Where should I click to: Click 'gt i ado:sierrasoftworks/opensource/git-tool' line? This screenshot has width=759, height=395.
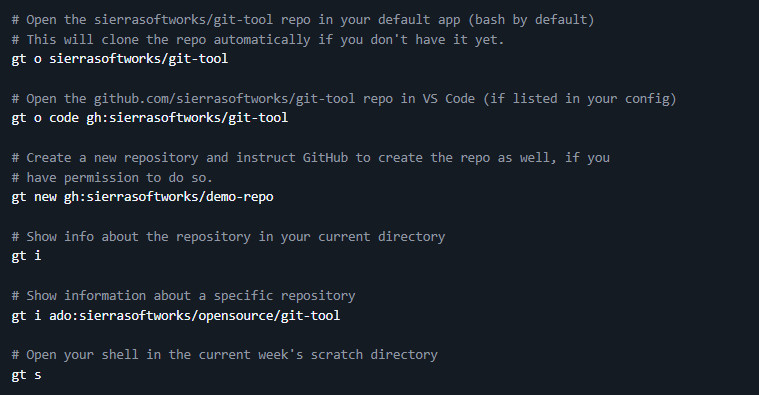point(176,316)
